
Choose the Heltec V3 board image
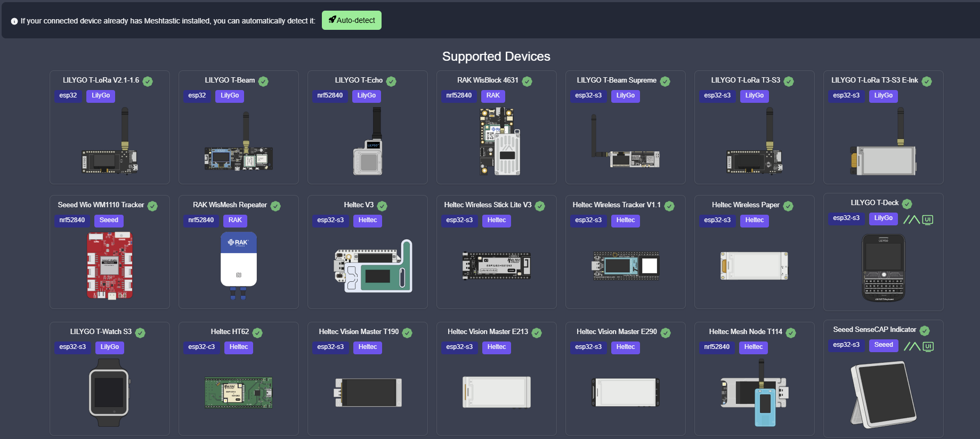(x=373, y=266)
